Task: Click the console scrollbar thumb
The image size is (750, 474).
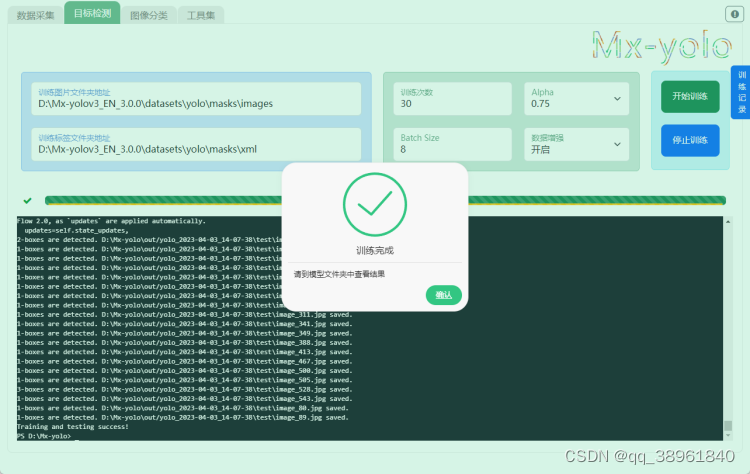Action: coord(728,425)
